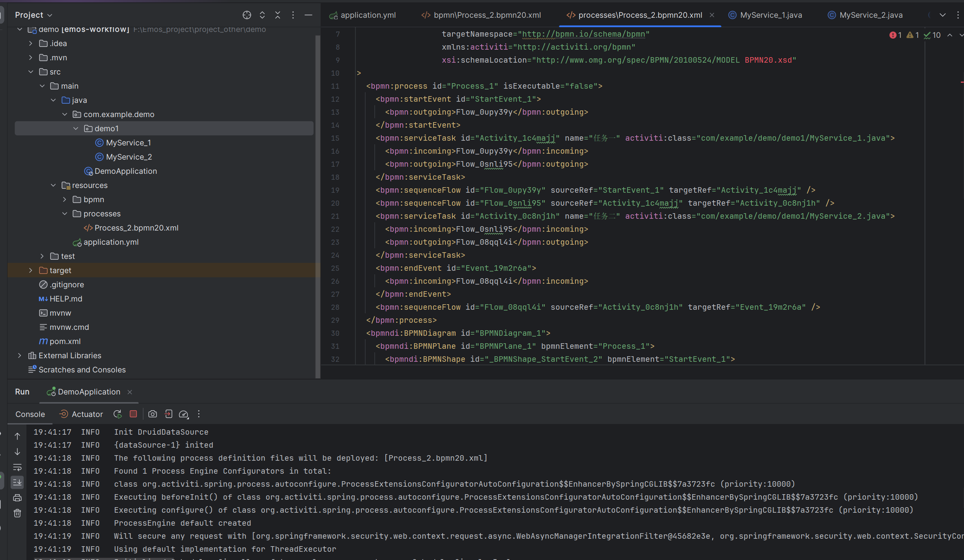Click the print icon in the console gutter
964x560 pixels.
pos(17,498)
